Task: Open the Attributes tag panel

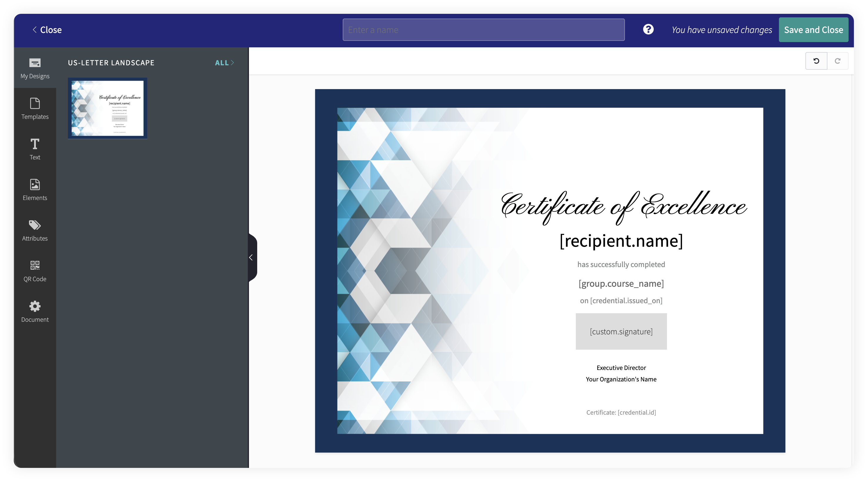Action: [x=35, y=230]
